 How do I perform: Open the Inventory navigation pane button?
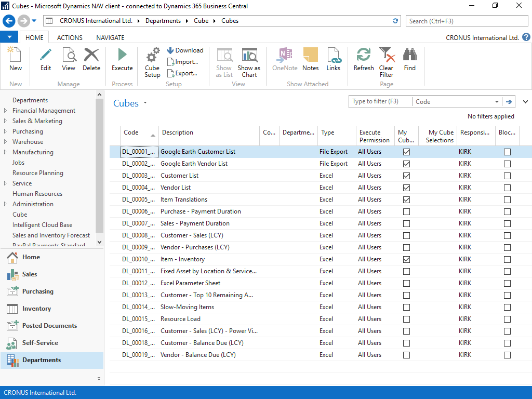[51, 309]
